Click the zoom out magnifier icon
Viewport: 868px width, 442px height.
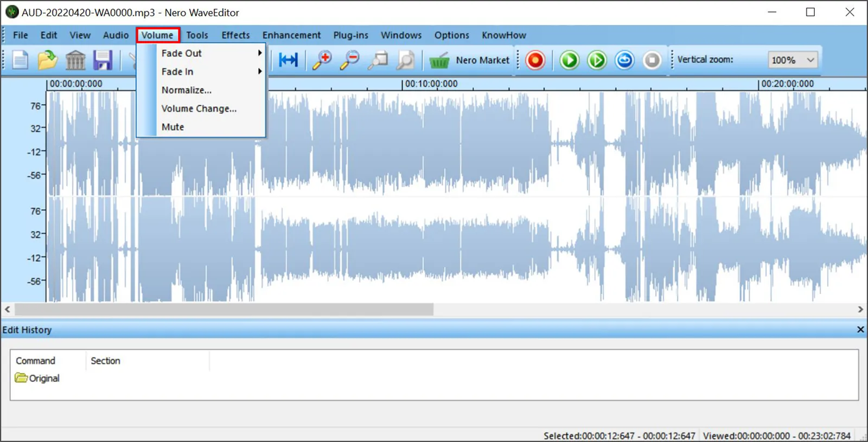click(x=350, y=60)
